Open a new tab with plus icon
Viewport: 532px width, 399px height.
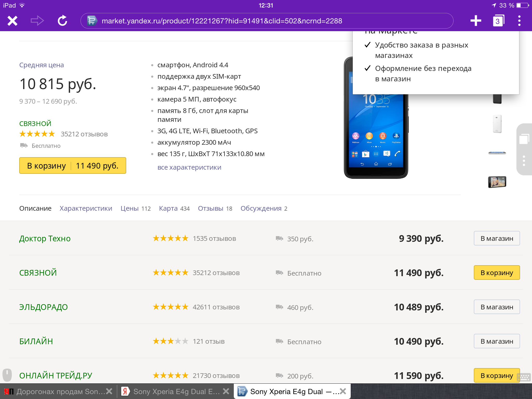(476, 21)
